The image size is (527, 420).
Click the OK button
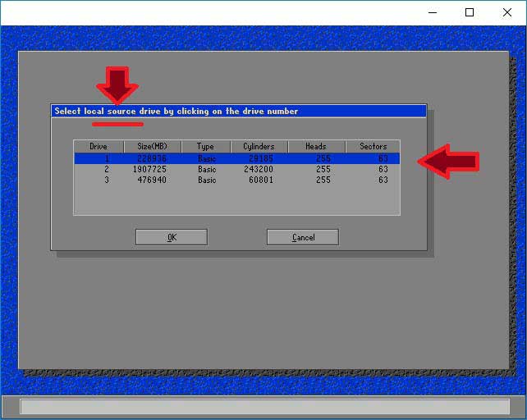171,237
